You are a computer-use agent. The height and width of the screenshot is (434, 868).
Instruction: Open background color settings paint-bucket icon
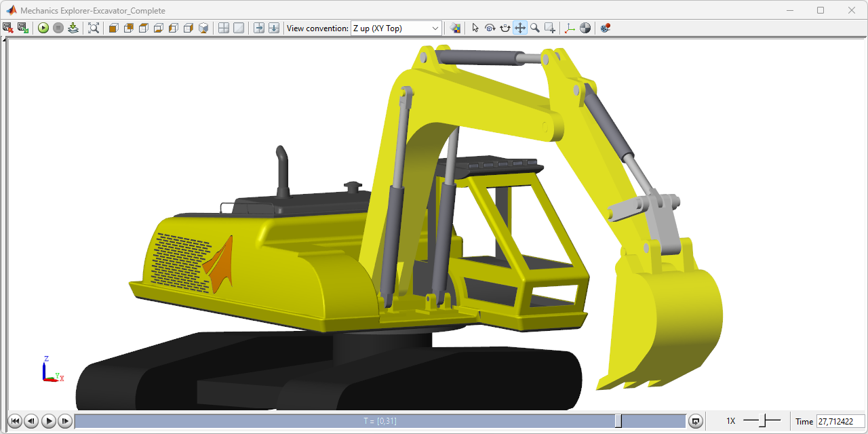455,28
